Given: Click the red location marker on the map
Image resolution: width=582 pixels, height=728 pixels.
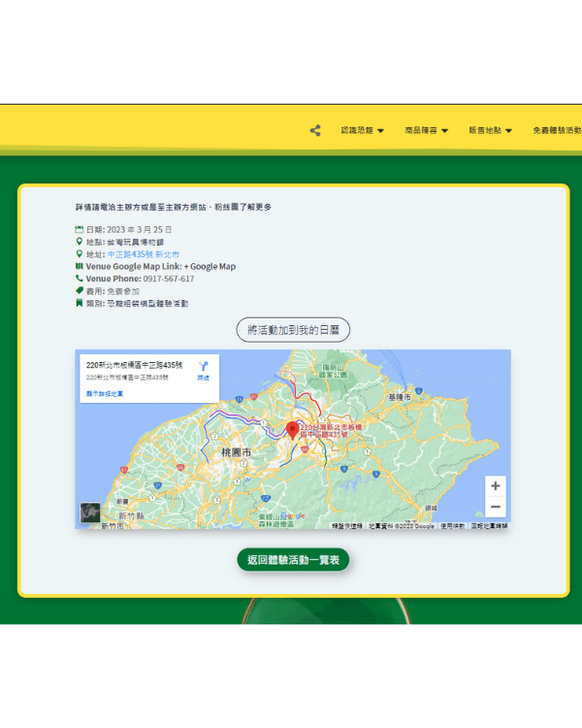Looking at the screenshot, I should [x=292, y=430].
